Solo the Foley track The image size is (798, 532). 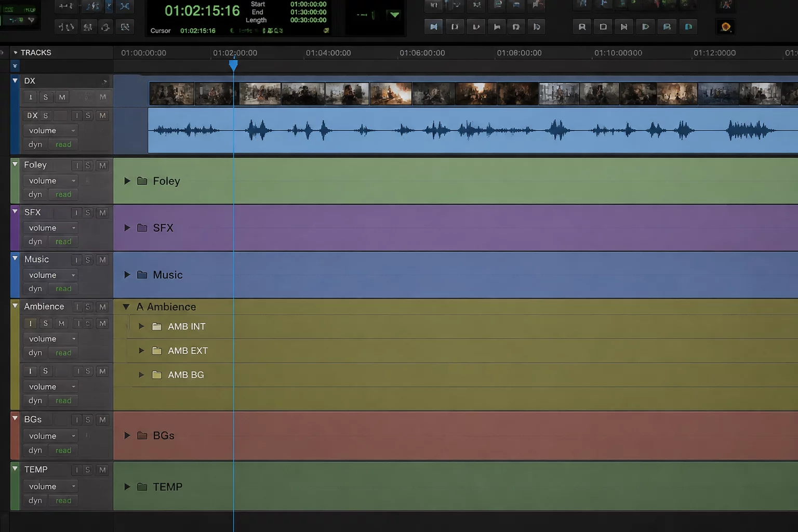tap(88, 166)
